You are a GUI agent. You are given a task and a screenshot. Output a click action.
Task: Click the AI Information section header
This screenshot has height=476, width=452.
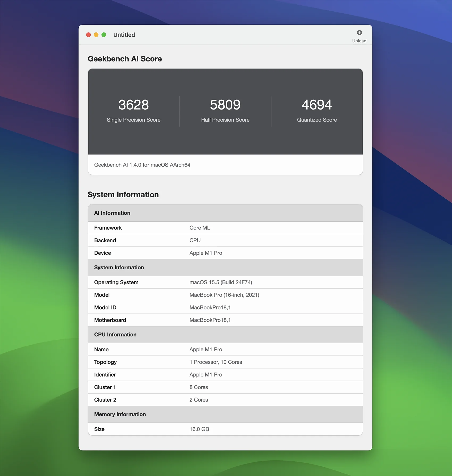(x=225, y=213)
